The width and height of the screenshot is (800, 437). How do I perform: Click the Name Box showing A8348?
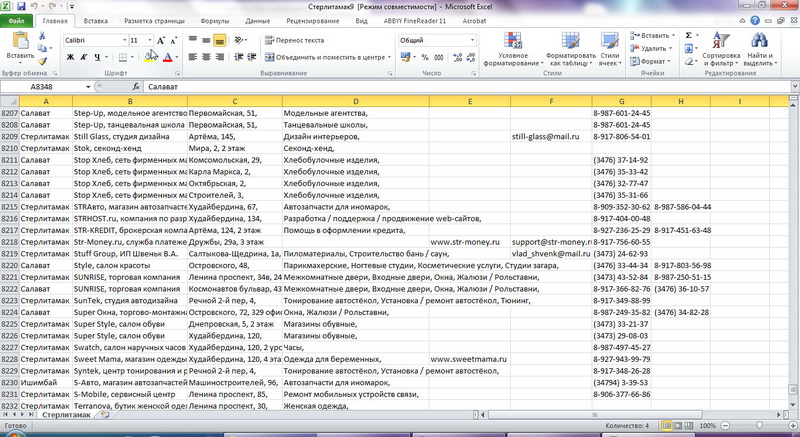point(42,87)
